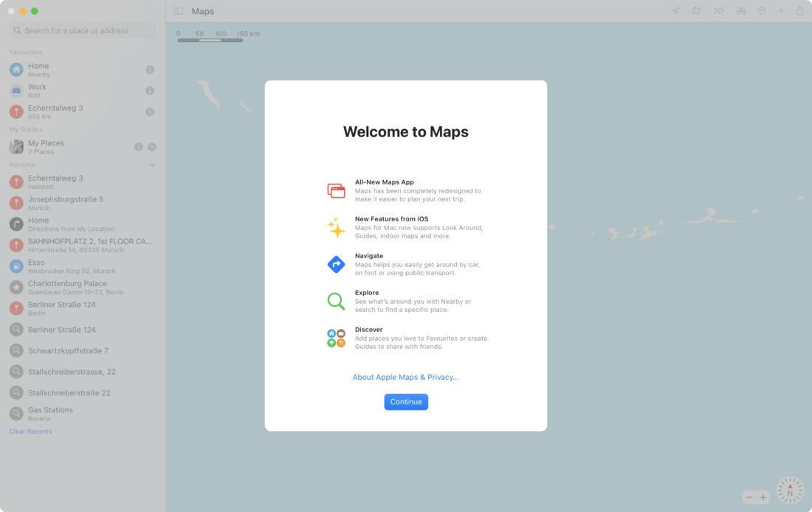Viewport: 812px width, 512px height.
Task: Zoom out the map with the minus button
Action: point(749,497)
